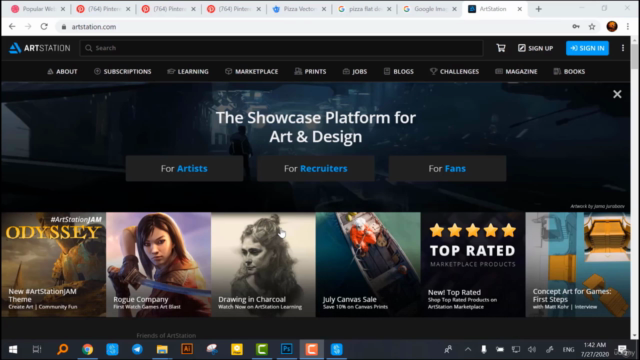This screenshot has height=360, width=640.
Task: Open the ArtStationJAM Odyssey theme card
Action: coord(53,264)
